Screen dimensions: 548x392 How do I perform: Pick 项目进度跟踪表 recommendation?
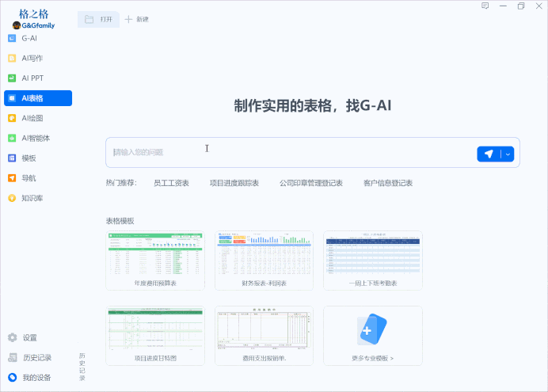click(234, 183)
